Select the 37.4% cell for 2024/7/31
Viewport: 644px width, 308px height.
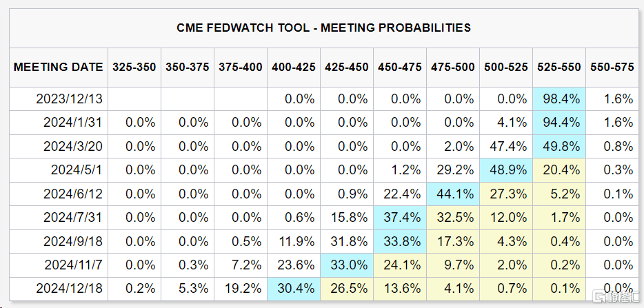click(400, 218)
